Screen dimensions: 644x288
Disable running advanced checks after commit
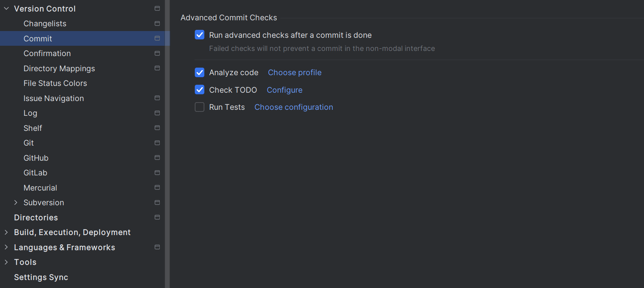[x=200, y=35]
